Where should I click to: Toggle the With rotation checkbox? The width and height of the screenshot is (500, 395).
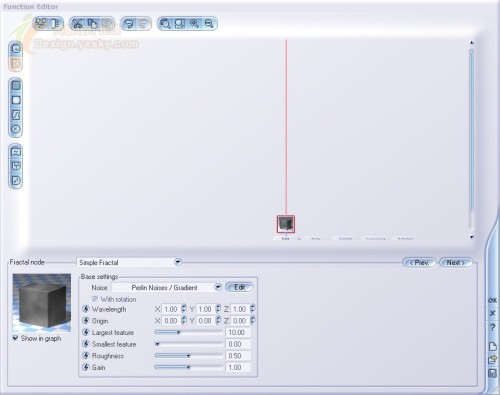(95, 299)
